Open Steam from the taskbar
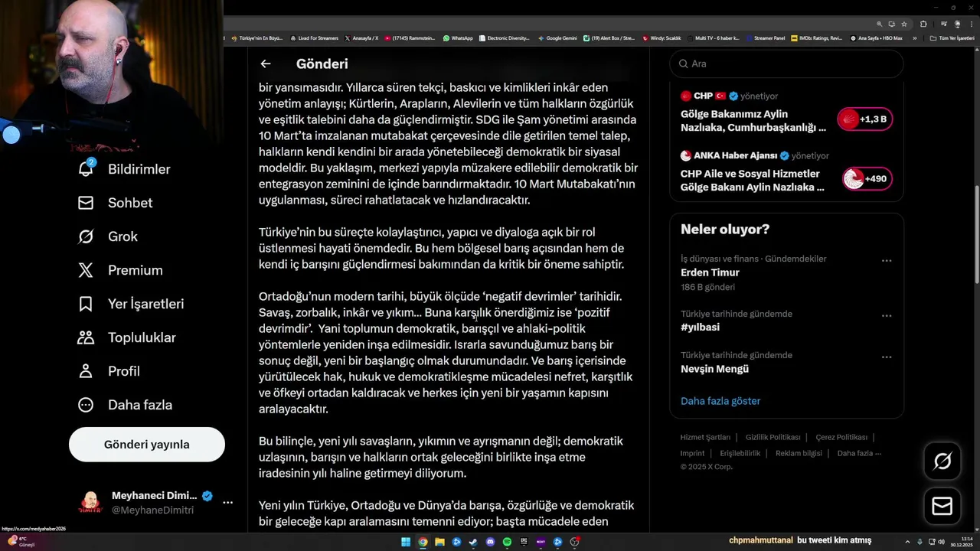 click(473, 542)
